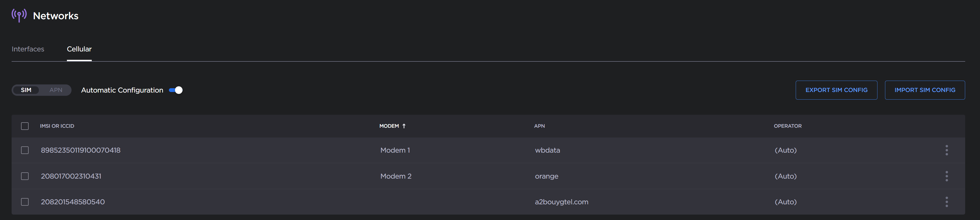Check the select-all header checkbox
980x220 pixels.
click(x=25, y=126)
